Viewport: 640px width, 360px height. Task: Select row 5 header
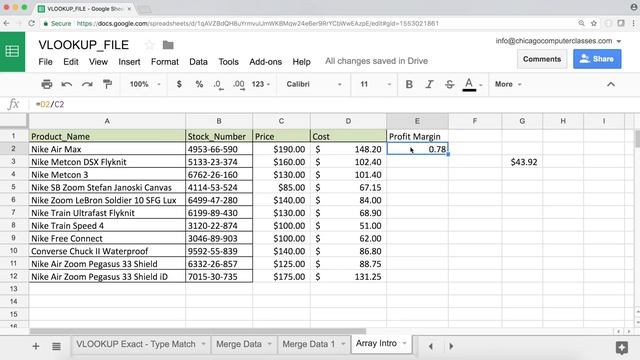click(13, 187)
